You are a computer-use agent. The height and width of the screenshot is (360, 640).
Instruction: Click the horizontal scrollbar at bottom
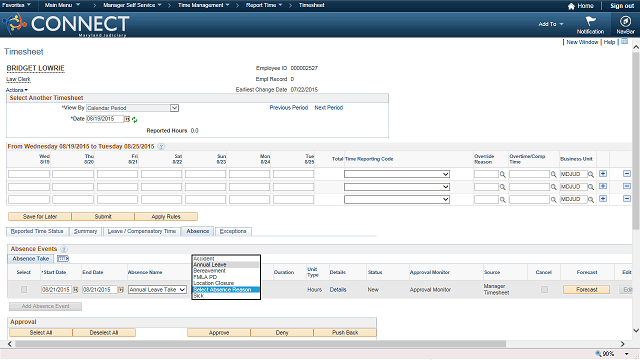coord(260,344)
